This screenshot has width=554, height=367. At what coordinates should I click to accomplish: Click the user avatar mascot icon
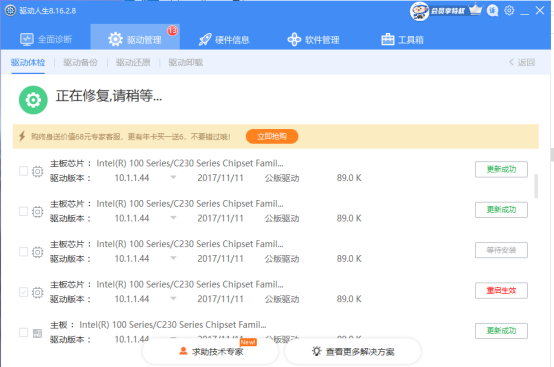pyautogui.click(x=419, y=11)
